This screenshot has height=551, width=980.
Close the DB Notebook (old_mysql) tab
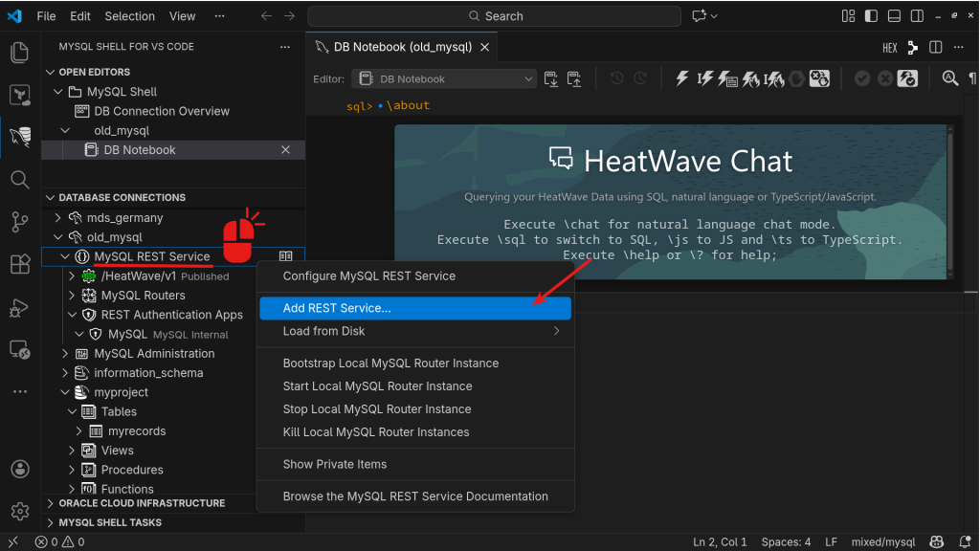(x=484, y=47)
